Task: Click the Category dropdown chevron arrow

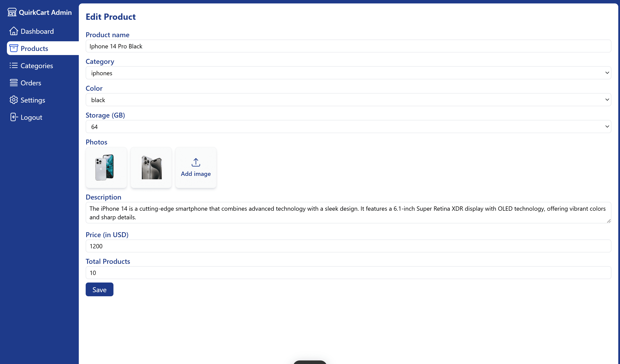Action: point(607,73)
